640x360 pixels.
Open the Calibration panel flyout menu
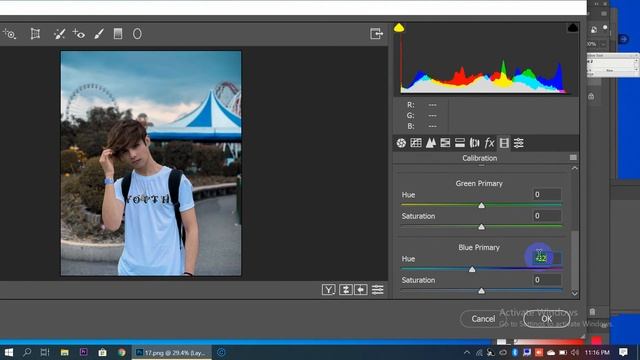[x=573, y=158]
